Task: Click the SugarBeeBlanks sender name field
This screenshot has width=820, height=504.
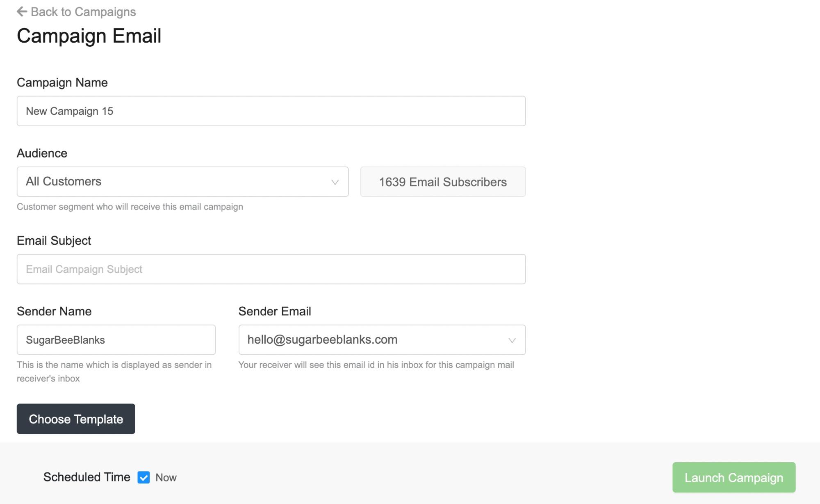Action: pos(116,340)
